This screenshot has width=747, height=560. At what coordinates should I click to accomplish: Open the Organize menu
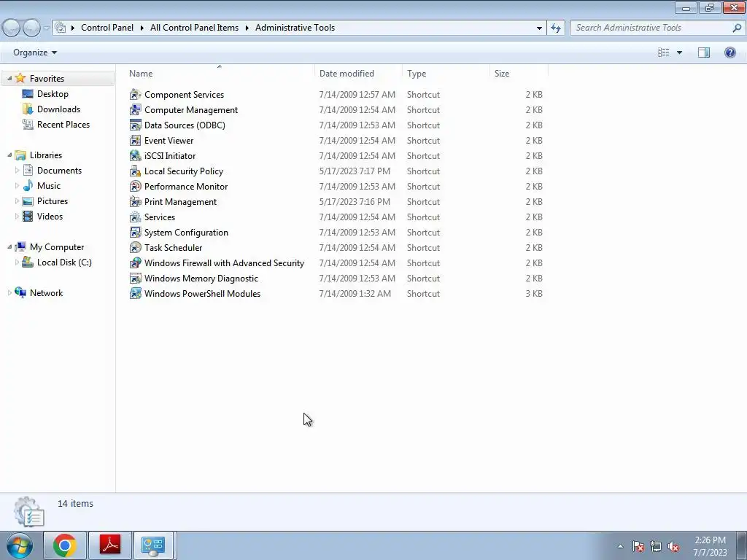tap(35, 52)
